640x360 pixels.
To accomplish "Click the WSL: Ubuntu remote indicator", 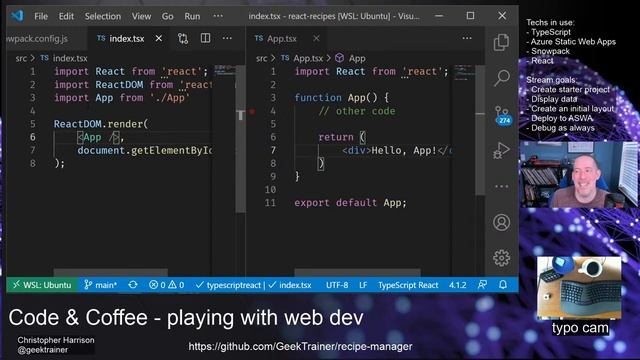I will [x=42, y=285].
